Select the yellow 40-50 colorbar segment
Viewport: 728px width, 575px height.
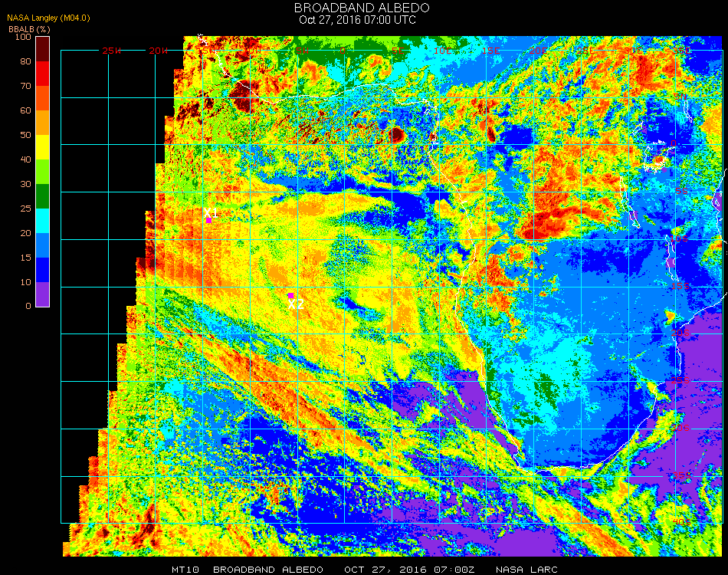click(x=43, y=147)
